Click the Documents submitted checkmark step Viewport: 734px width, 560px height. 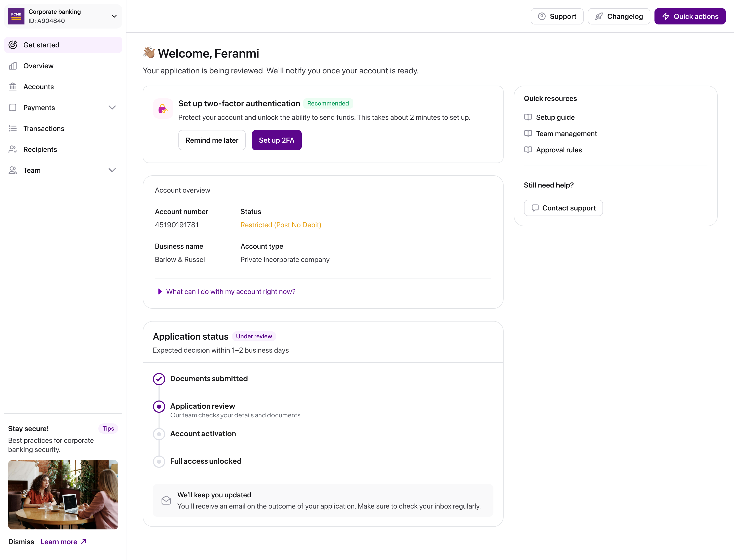pyautogui.click(x=159, y=379)
